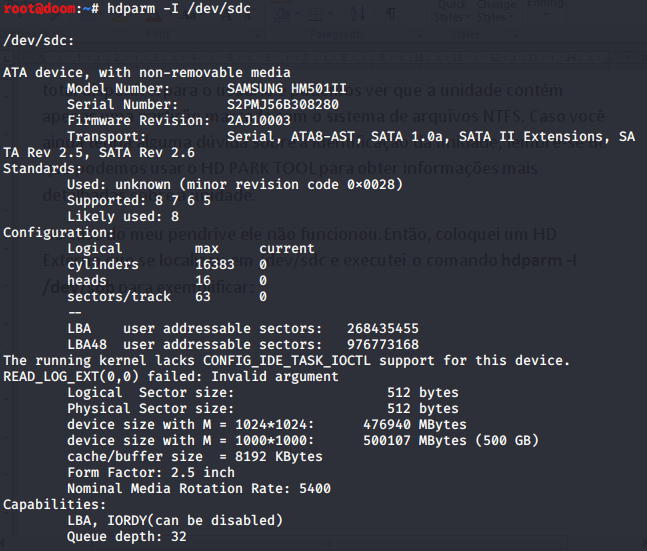647x551 pixels.
Task: Click firmware revision value 2AJ10003
Action: point(259,120)
